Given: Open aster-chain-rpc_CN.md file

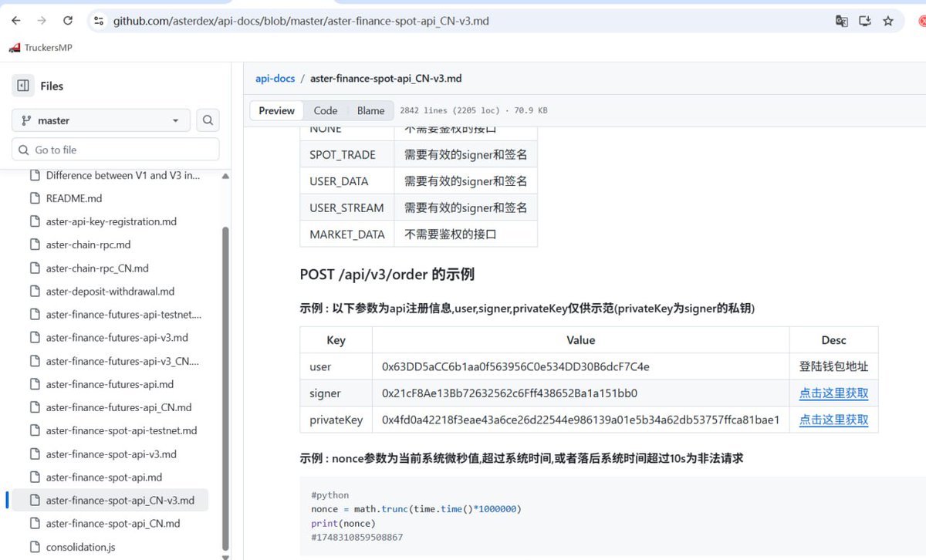Looking at the screenshot, I should (x=97, y=268).
